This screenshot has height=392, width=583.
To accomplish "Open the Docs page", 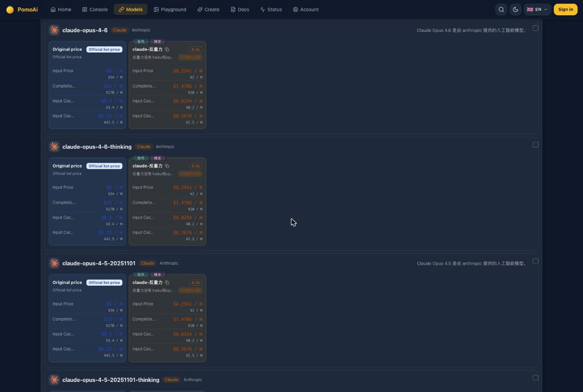I will tap(240, 10).
